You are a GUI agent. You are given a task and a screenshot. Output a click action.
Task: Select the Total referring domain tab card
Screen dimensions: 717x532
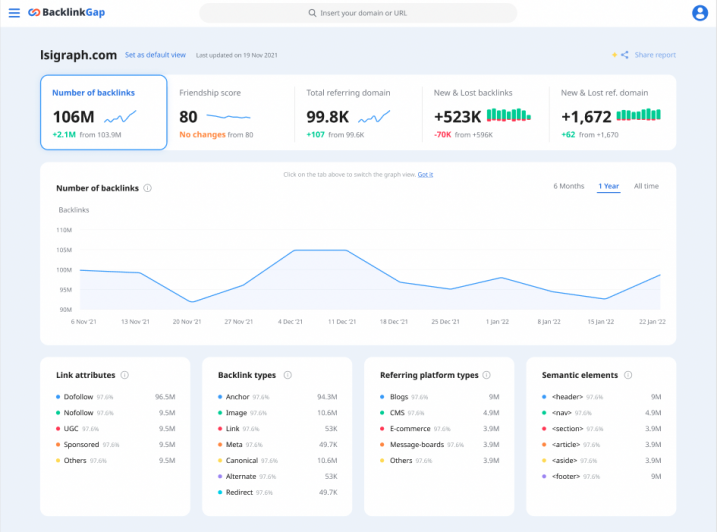click(x=358, y=113)
